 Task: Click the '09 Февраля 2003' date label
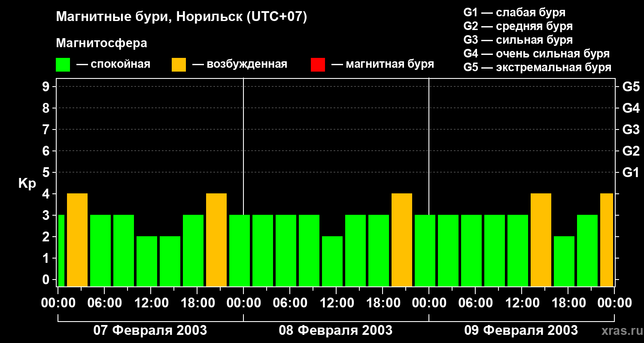[521, 331]
